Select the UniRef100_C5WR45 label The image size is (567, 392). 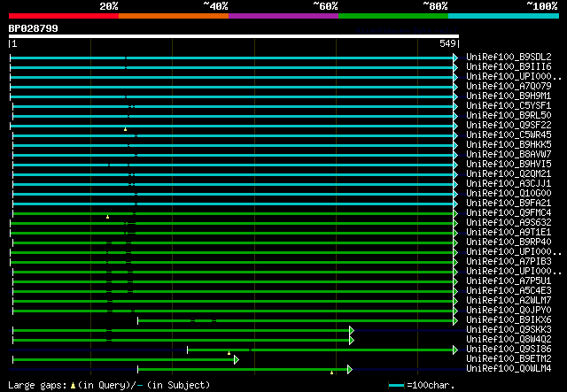point(509,135)
